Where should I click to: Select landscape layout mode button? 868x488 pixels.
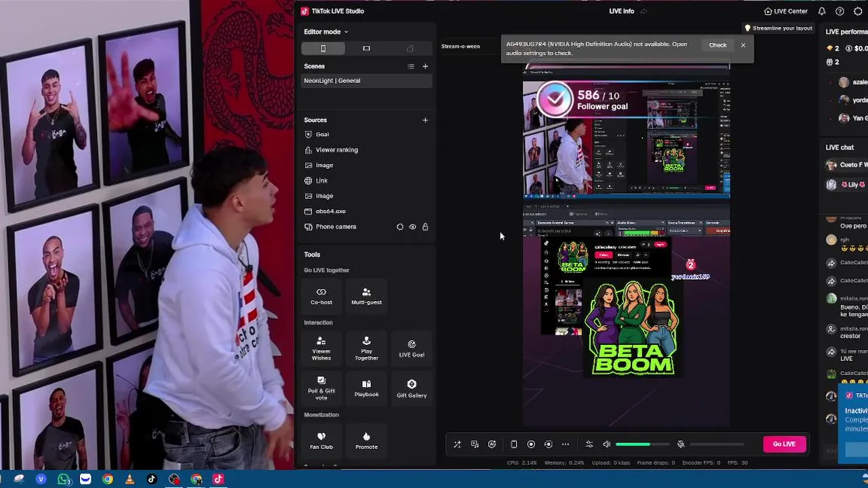pos(366,48)
